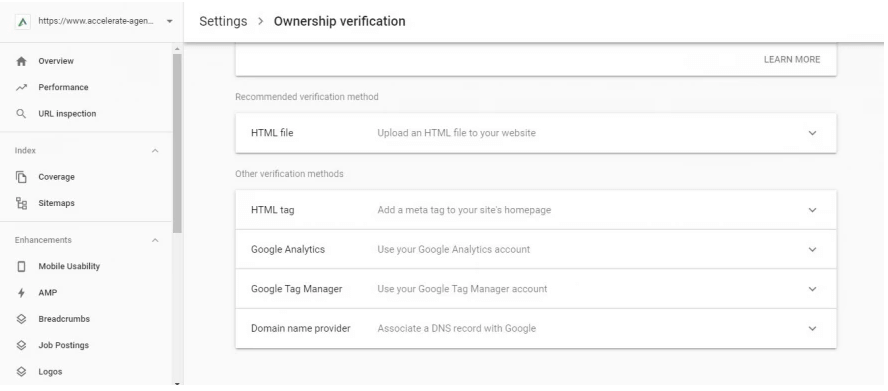Click 'Use your Google Analytics account' text
The image size is (888, 391).
454,249
